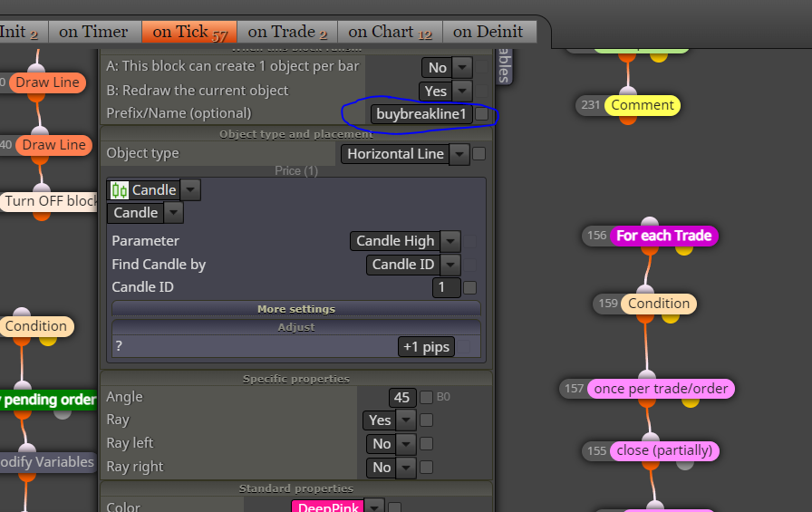Viewport: 812px width, 512px height.
Task: Click the Adjust field showing +1 pips
Action: [426, 347]
